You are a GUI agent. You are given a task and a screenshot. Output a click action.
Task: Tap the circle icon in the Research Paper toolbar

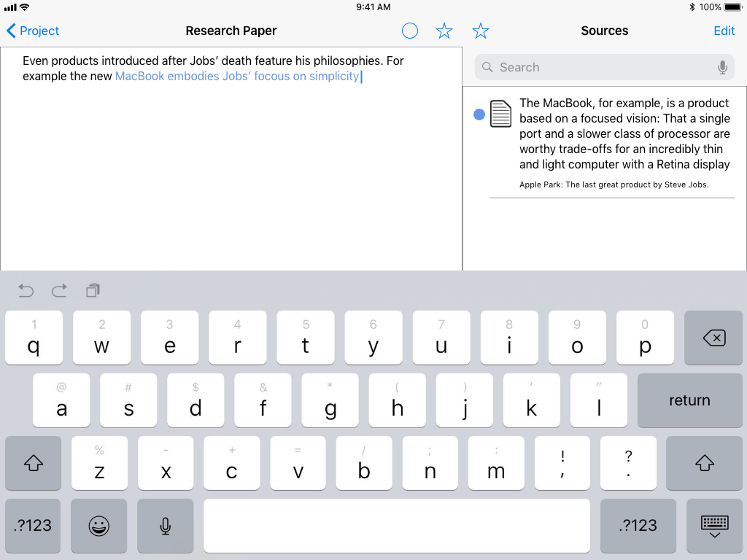[x=410, y=31]
